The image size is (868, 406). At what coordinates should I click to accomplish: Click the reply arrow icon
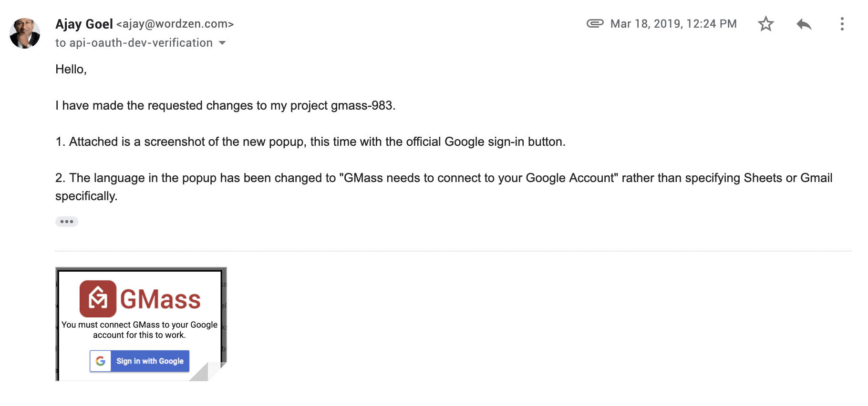[x=804, y=24]
